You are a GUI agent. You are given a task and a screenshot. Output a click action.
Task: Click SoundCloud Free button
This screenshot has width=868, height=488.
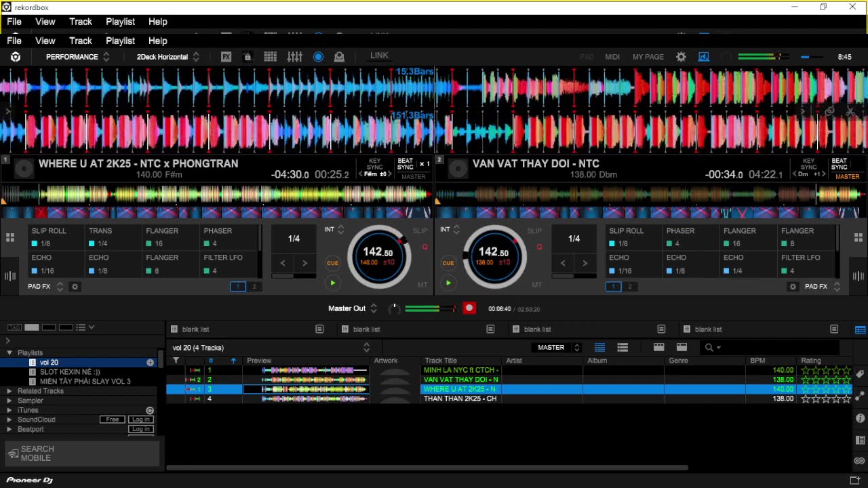[113, 420]
